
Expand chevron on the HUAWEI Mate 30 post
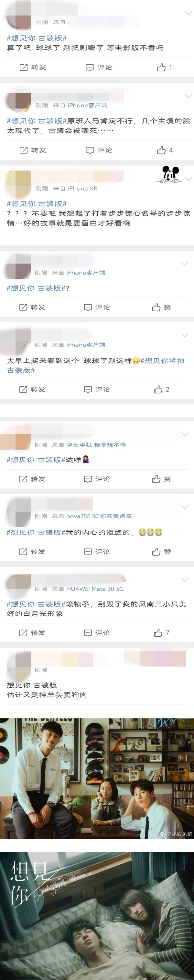185,579
